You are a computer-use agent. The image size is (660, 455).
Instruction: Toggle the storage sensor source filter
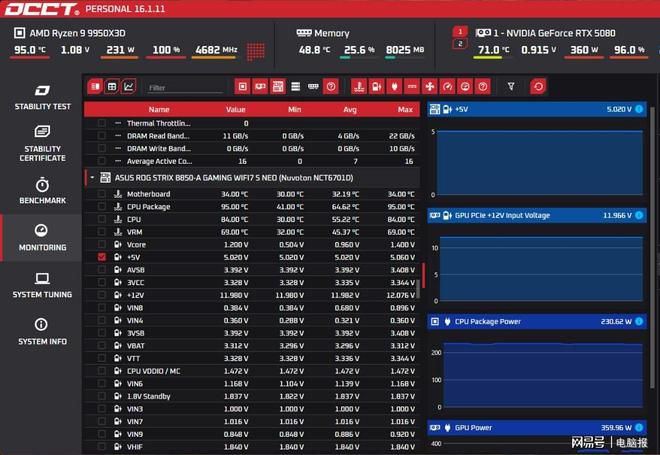295,87
